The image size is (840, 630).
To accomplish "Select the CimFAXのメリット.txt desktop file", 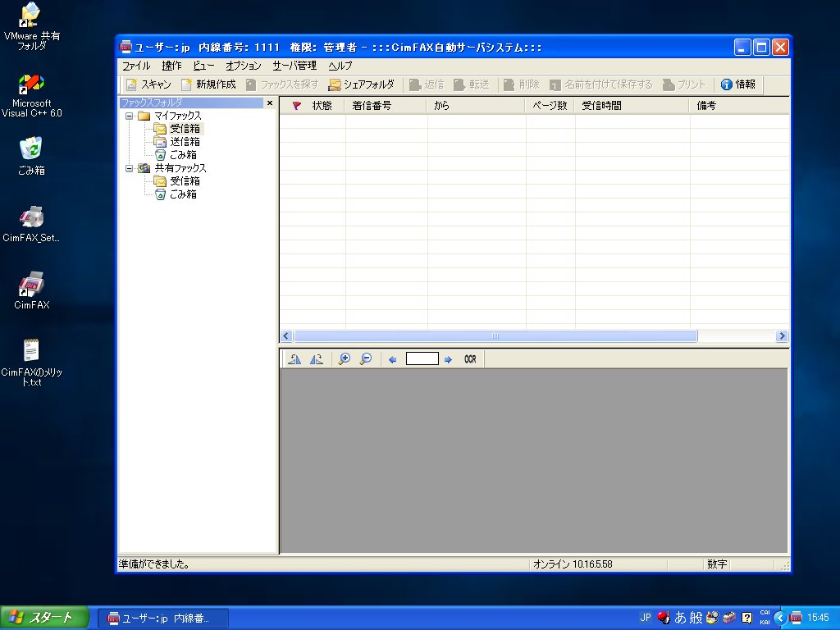I will click(x=32, y=363).
